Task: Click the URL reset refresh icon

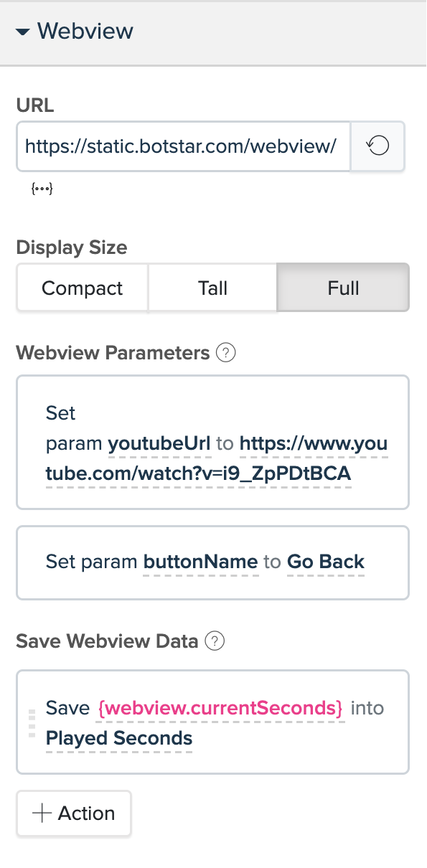Action: click(x=378, y=146)
